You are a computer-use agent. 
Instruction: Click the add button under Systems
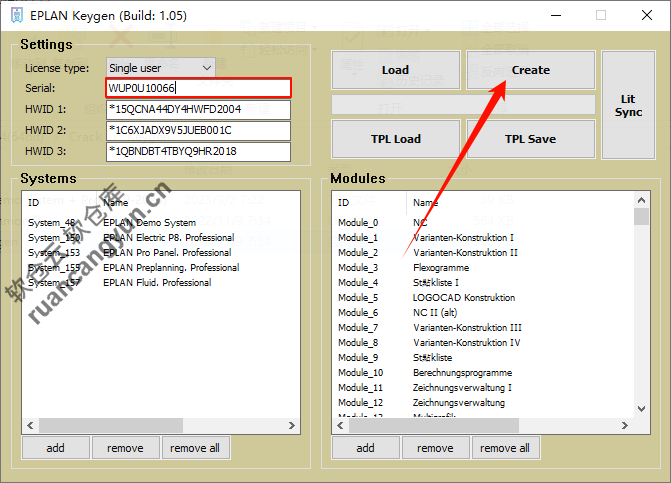[55, 448]
